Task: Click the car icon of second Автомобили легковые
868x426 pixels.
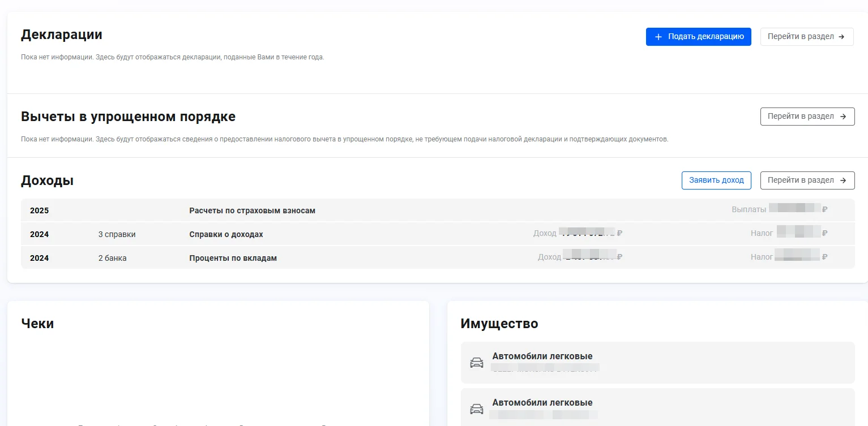Action: [477, 409]
